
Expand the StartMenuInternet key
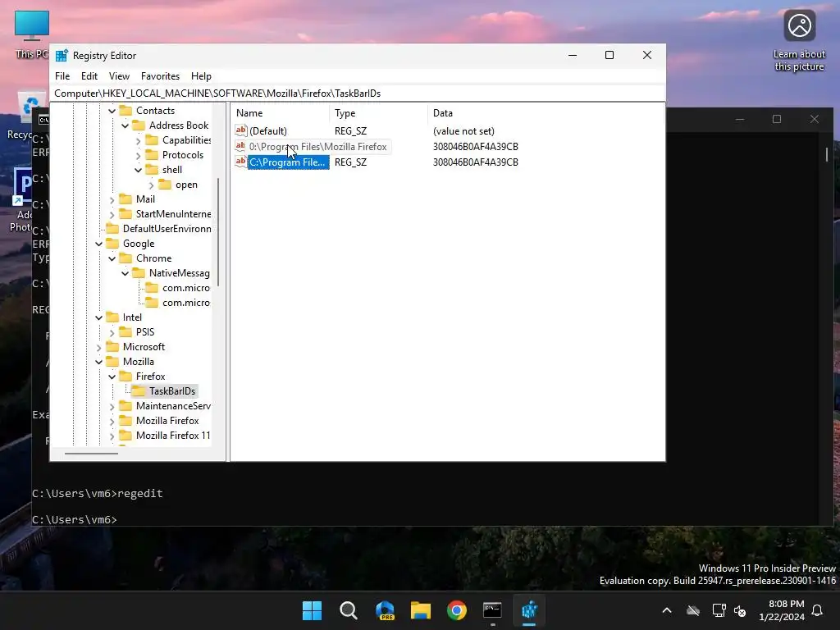pos(112,214)
